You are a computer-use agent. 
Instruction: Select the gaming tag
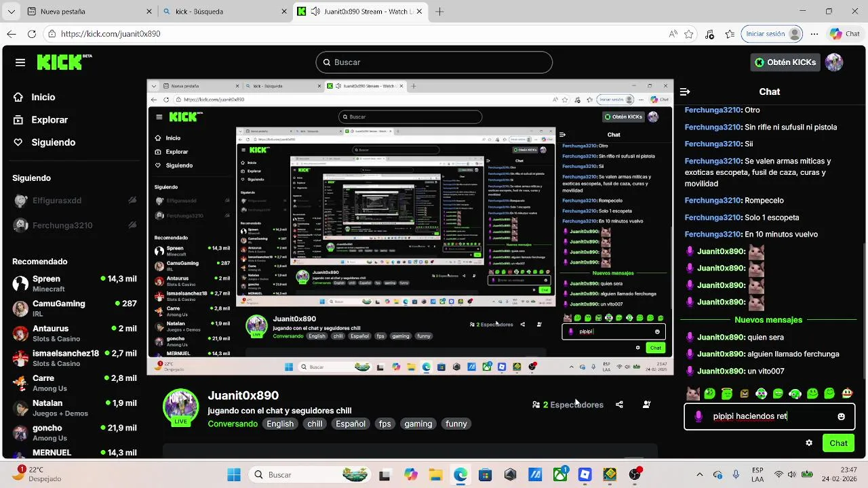pyautogui.click(x=418, y=424)
